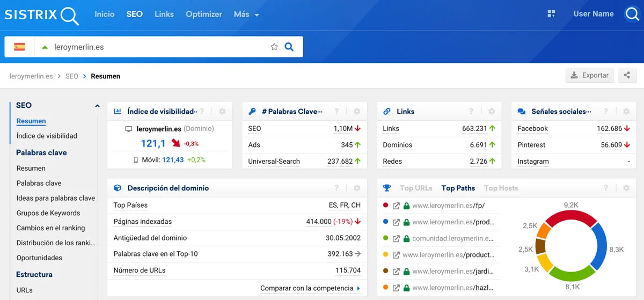Click the Exportar button
This screenshot has height=300, width=644.
click(589, 76)
